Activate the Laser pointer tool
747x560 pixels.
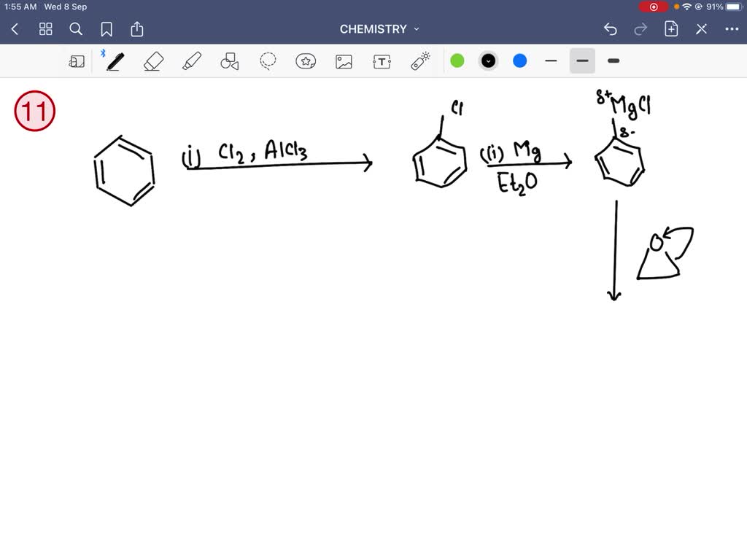pos(420,61)
